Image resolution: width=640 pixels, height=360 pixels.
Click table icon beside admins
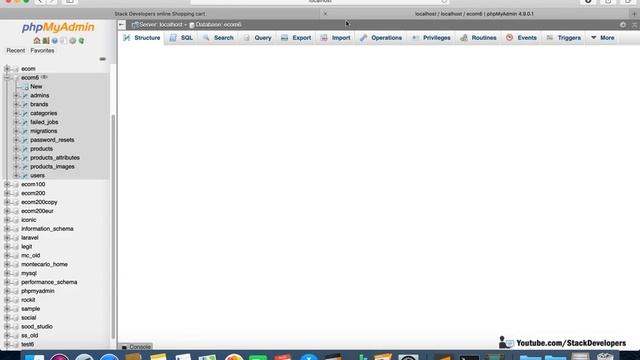(x=25, y=96)
